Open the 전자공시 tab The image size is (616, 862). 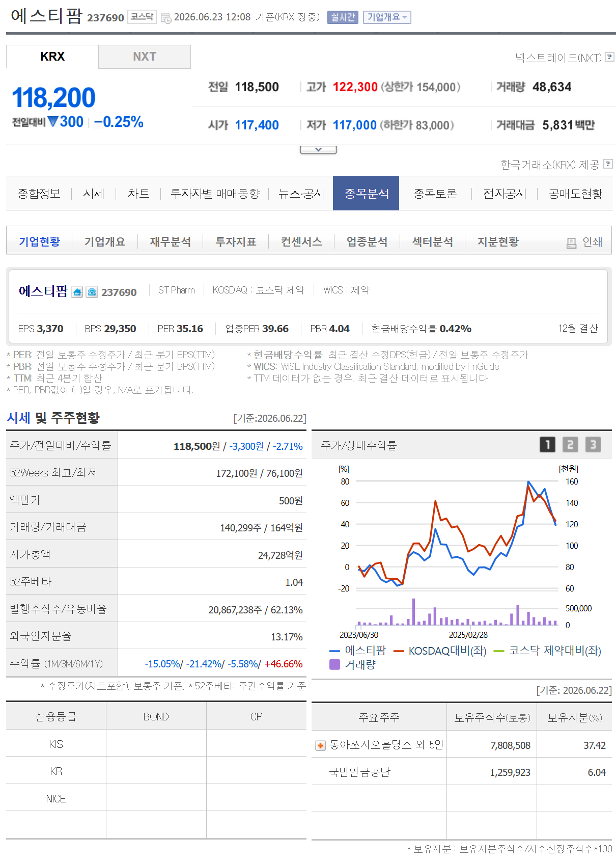tap(505, 194)
